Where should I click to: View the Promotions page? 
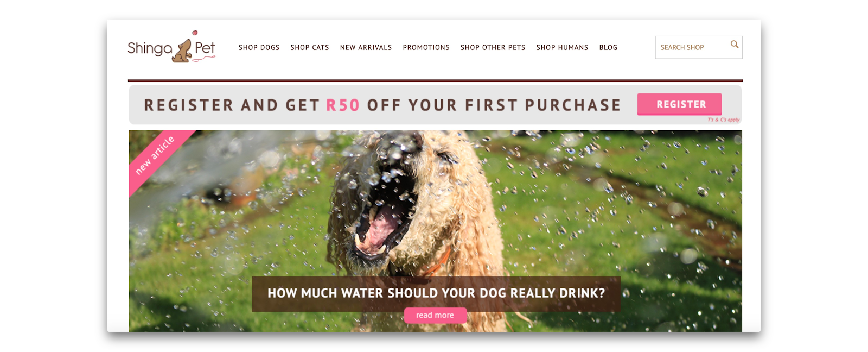pyautogui.click(x=426, y=48)
